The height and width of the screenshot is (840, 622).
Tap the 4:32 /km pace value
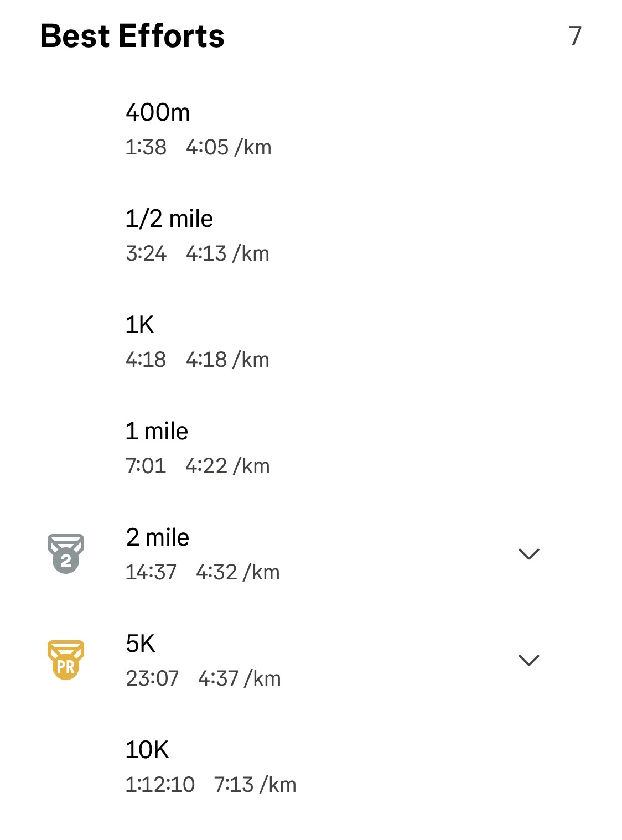pyautogui.click(x=238, y=572)
